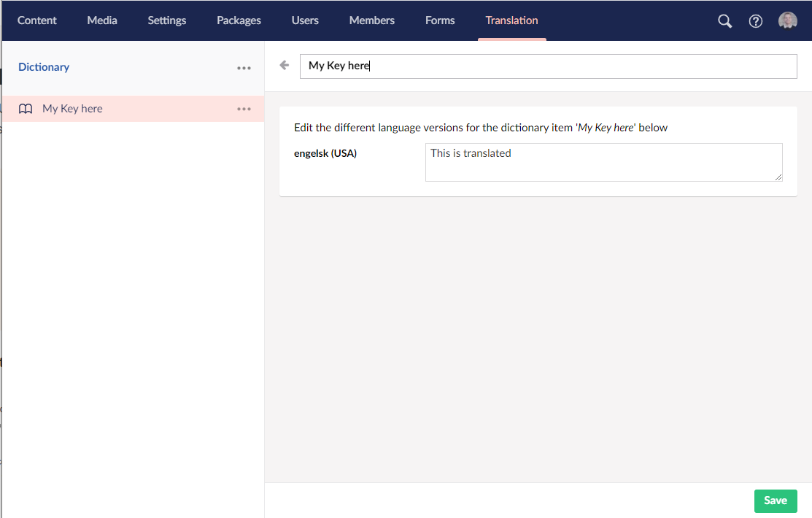Open the Users section
Screen dimensions: 812x518
click(305, 20)
